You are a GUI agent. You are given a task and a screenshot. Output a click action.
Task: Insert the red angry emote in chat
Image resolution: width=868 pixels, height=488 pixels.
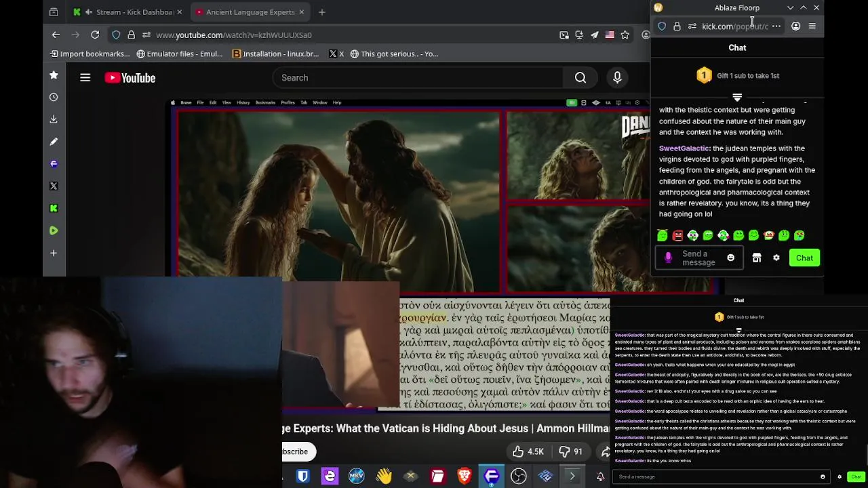pos(677,235)
